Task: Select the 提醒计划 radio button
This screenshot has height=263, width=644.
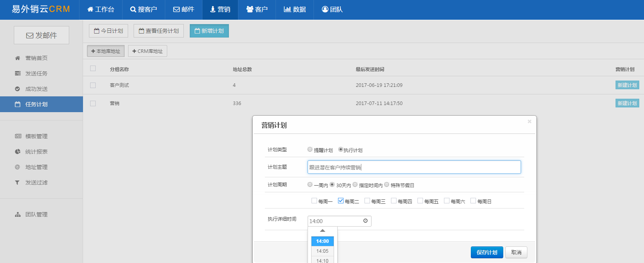Action: pos(310,149)
